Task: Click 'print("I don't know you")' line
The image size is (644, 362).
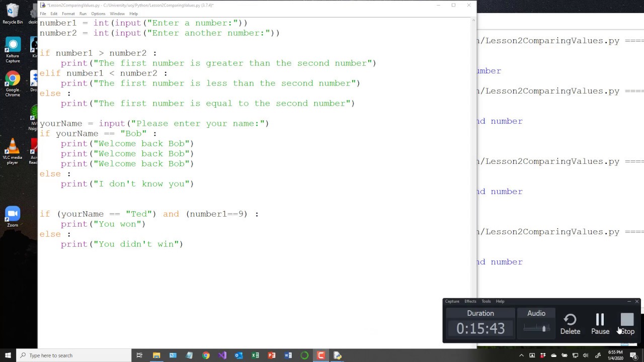Action: [x=127, y=184]
